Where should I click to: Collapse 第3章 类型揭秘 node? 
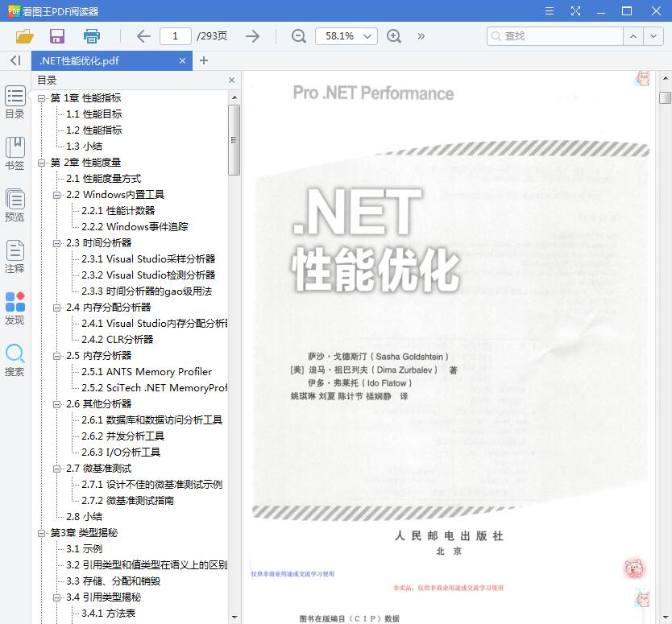(41, 533)
